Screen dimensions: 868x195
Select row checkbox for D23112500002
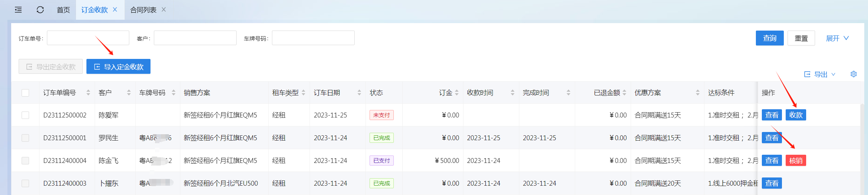[x=25, y=115]
